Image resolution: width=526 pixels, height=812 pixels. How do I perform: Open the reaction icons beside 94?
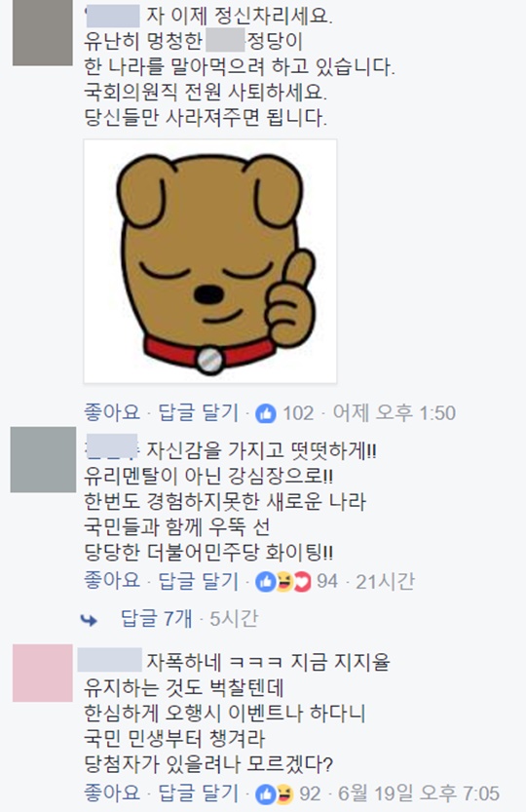[283, 582]
